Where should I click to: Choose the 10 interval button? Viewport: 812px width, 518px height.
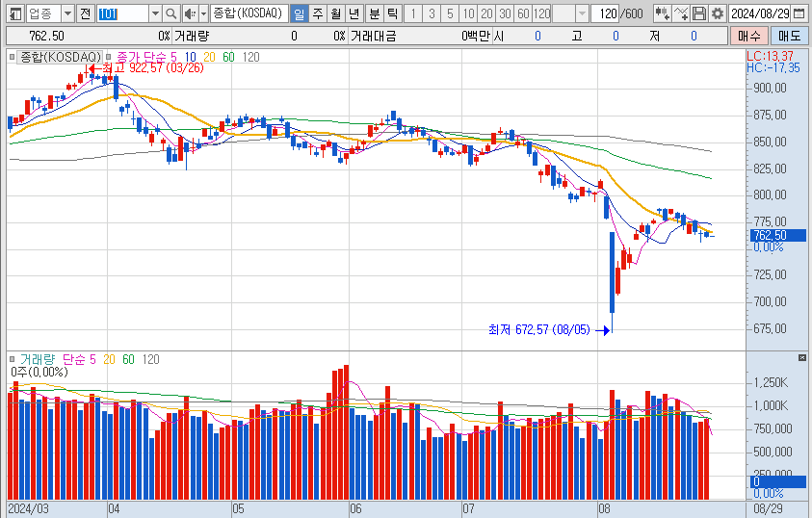coord(468,13)
